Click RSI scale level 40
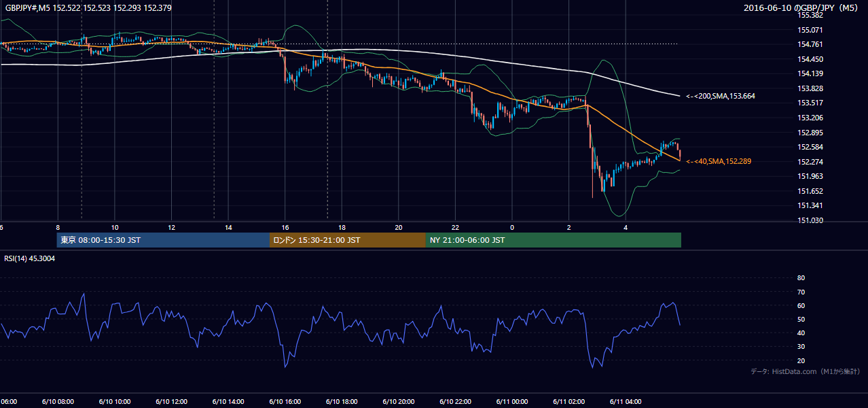Screen dimensions: 868x408 pyautogui.click(x=801, y=333)
